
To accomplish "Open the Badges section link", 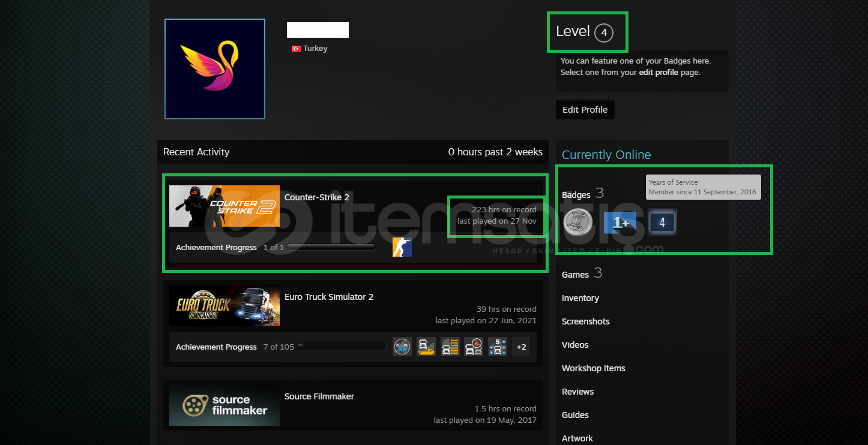I will click(576, 195).
